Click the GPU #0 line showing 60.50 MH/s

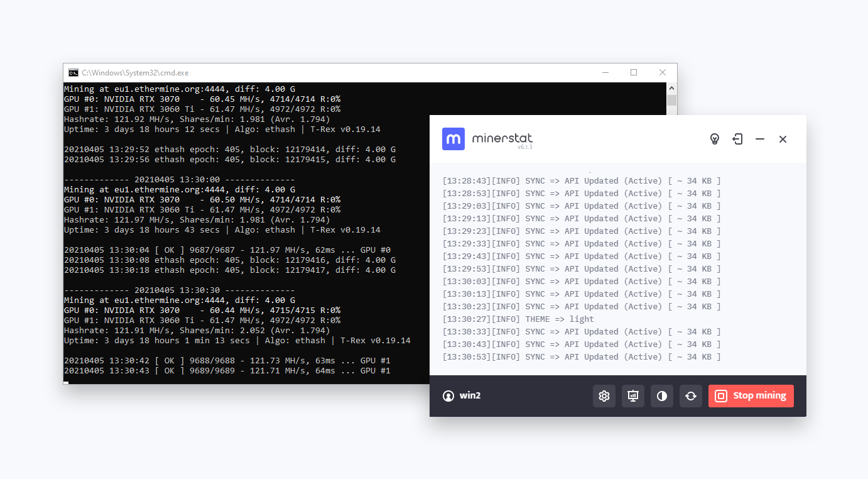pos(202,200)
